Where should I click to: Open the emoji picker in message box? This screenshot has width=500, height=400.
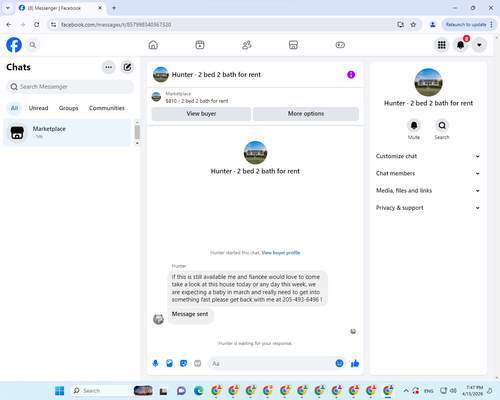(x=339, y=363)
